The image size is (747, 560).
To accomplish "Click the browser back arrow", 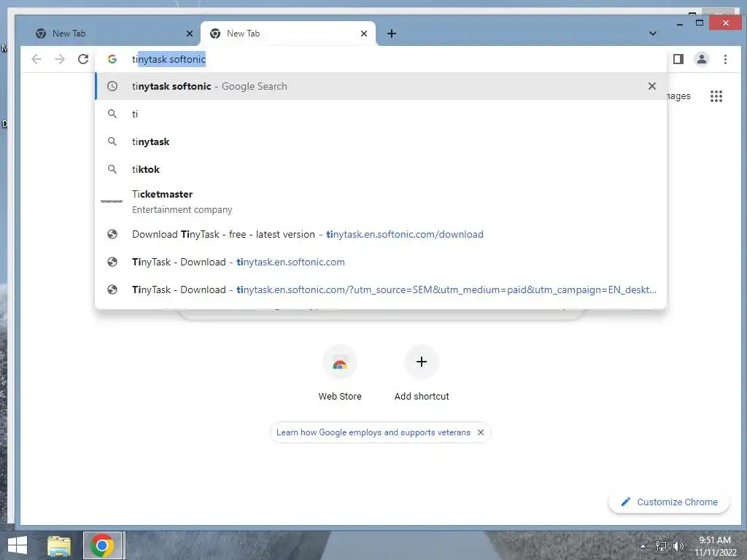I will [x=36, y=59].
